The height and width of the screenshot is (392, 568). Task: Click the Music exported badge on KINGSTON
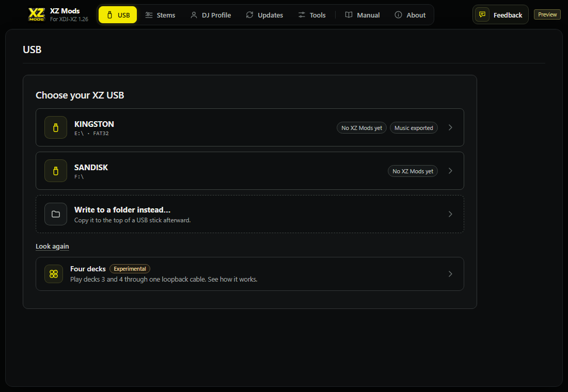(414, 128)
